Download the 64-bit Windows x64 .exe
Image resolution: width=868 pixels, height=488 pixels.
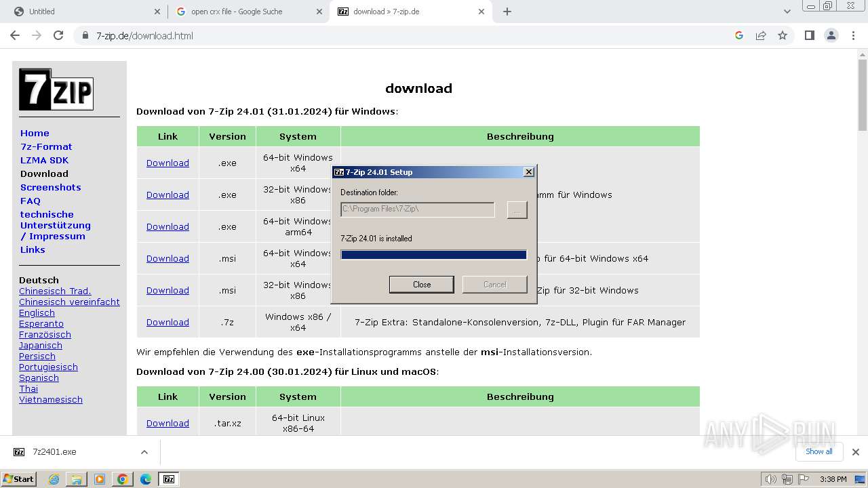pos(167,163)
